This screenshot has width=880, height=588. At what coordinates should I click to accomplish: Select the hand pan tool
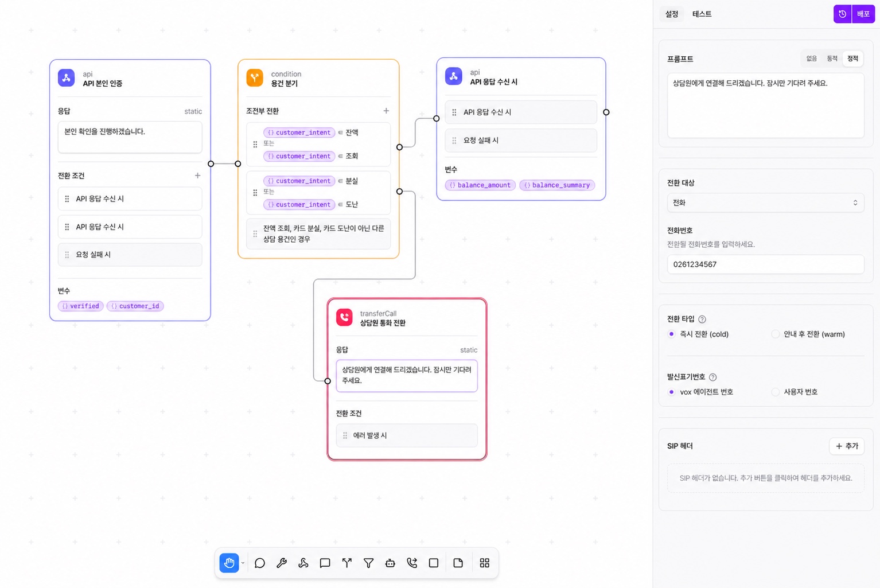229,563
